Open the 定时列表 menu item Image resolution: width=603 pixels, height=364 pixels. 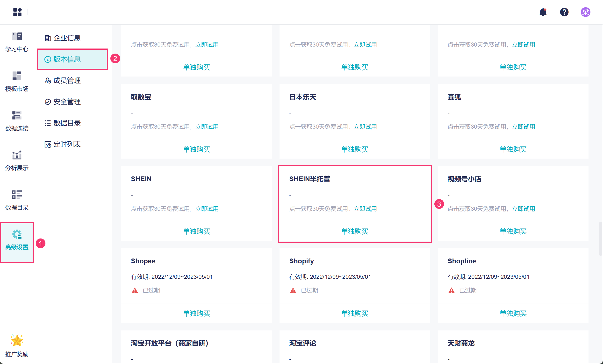[x=67, y=144]
